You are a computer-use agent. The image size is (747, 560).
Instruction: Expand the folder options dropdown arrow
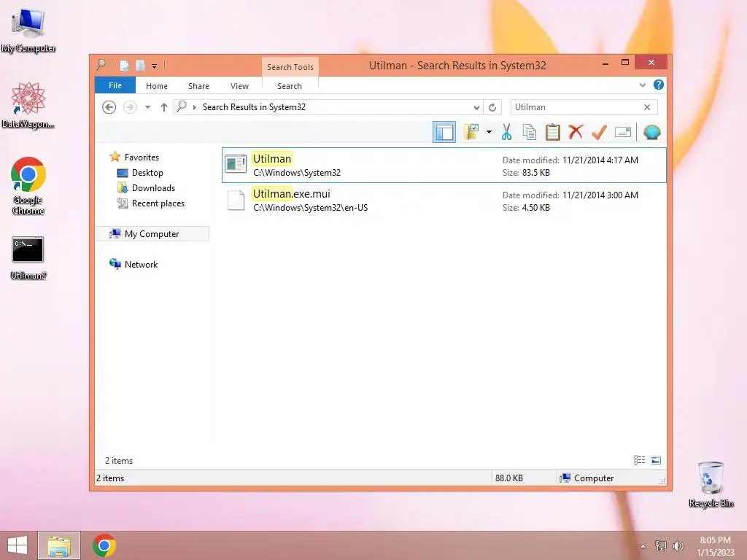pyautogui.click(x=489, y=132)
